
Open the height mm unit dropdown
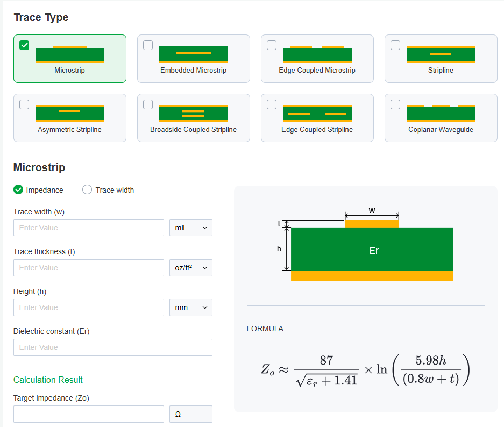tap(191, 307)
